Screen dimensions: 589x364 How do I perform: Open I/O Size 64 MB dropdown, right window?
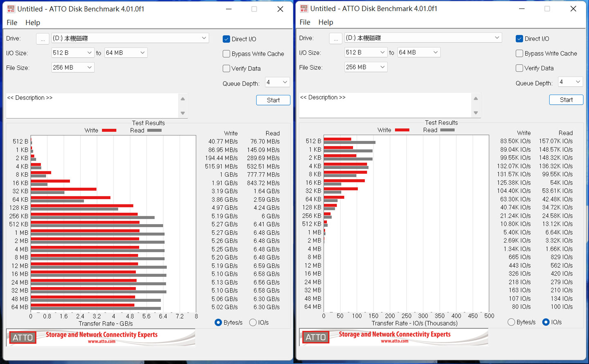(419, 52)
